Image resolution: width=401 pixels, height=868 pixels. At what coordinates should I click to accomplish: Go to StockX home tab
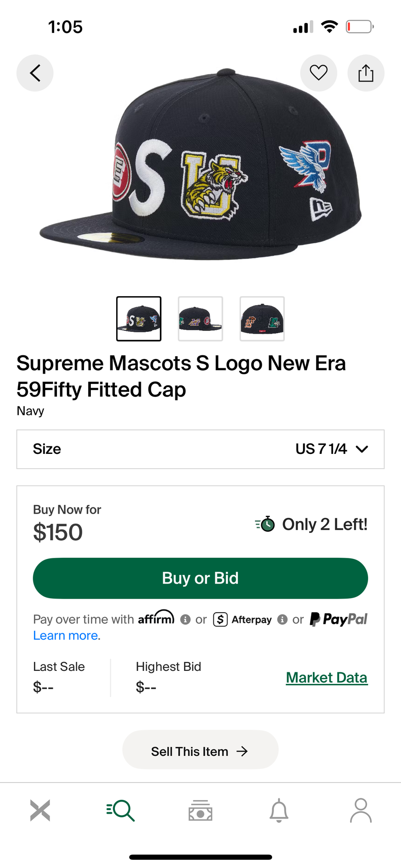(40, 810)
